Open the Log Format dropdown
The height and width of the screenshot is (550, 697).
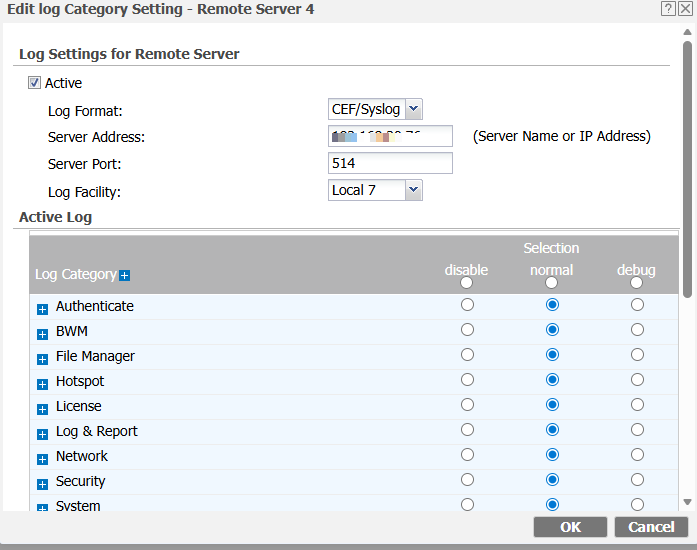click(x=375, y=110)
